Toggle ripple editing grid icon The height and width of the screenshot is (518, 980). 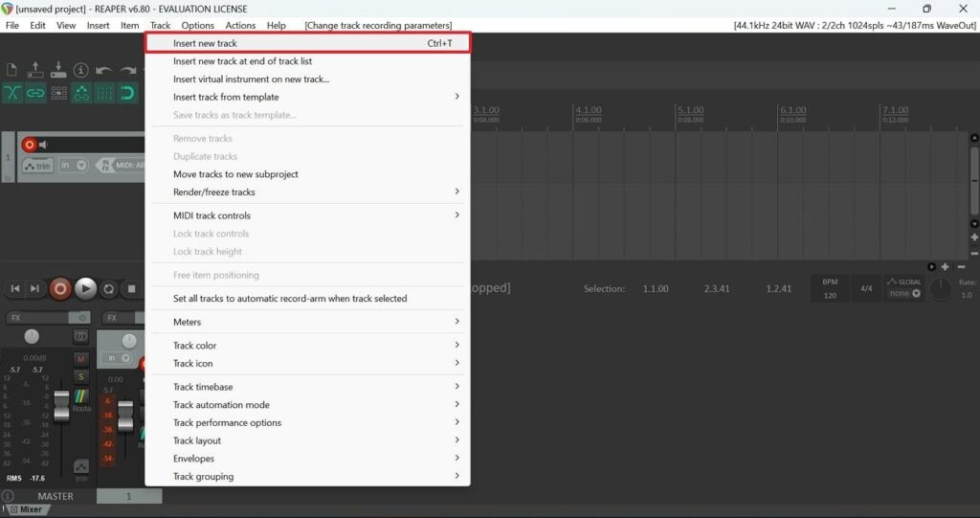[x=58, y=93]
